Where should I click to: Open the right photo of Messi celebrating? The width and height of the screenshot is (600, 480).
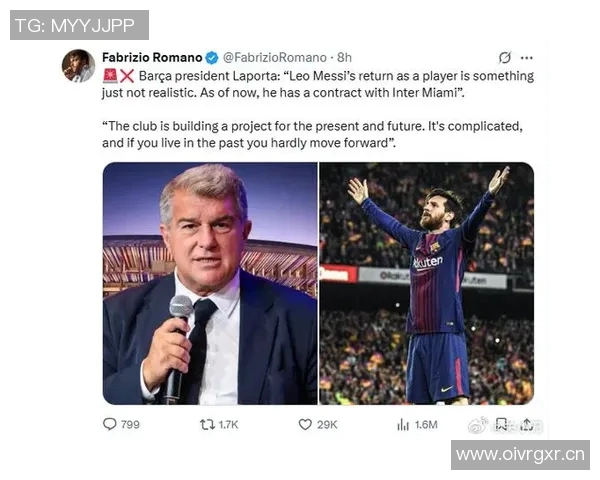coord(426,283)
